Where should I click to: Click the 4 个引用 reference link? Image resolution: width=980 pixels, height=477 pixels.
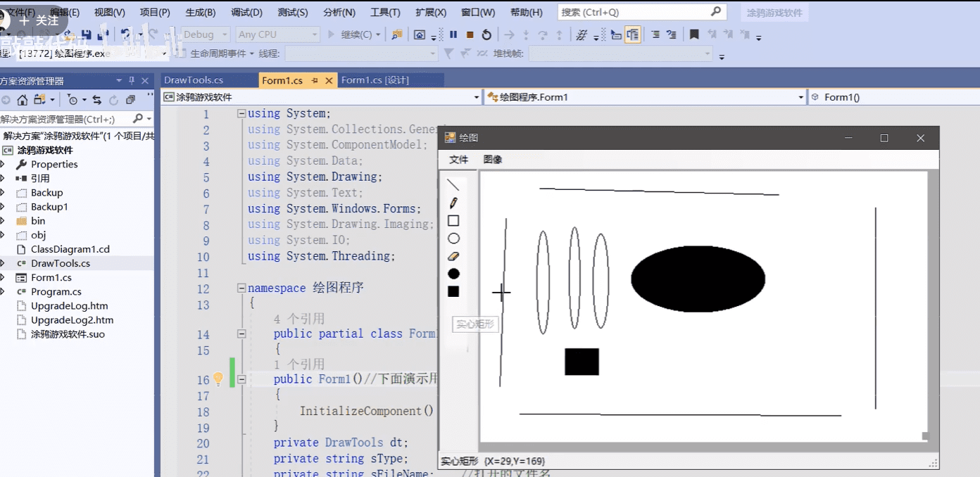point(299,319)
